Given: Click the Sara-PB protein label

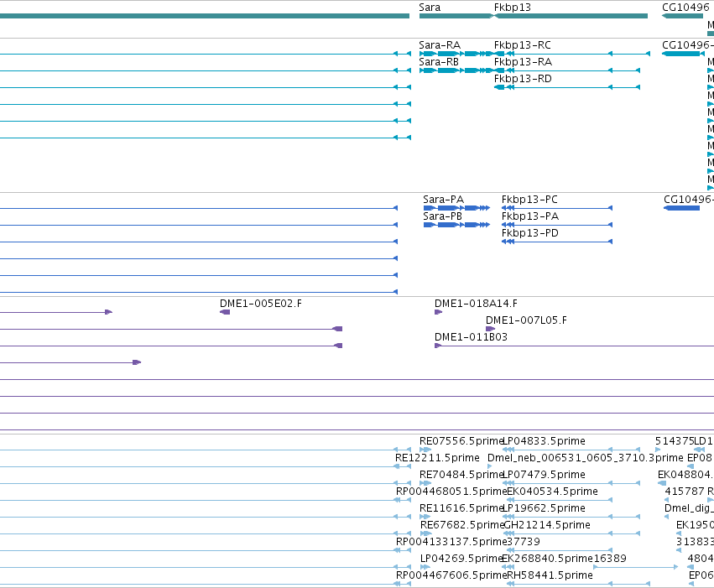Looking at the screenshot, I should [x=442, y=216].
